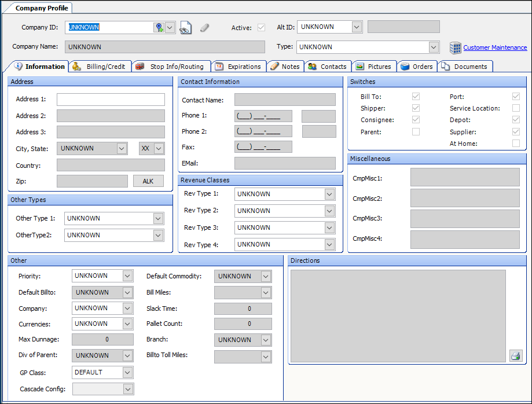Click into the Address 1 input field
This screenshot has width=532, height=404.
pyautogui.click(x=111, y=100)
